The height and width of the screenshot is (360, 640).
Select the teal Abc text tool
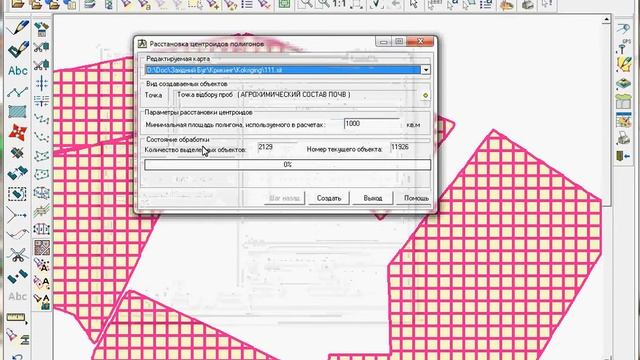pos(18,71)
